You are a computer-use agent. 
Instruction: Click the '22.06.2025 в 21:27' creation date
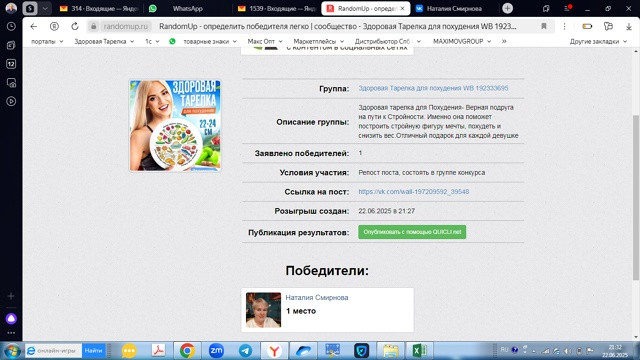387,211
